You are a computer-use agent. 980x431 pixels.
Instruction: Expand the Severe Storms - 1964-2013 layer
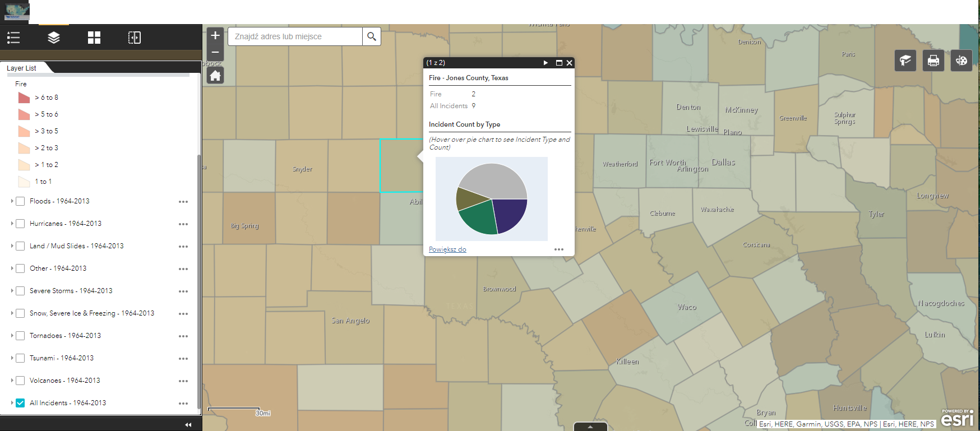(x=12, y=291)
